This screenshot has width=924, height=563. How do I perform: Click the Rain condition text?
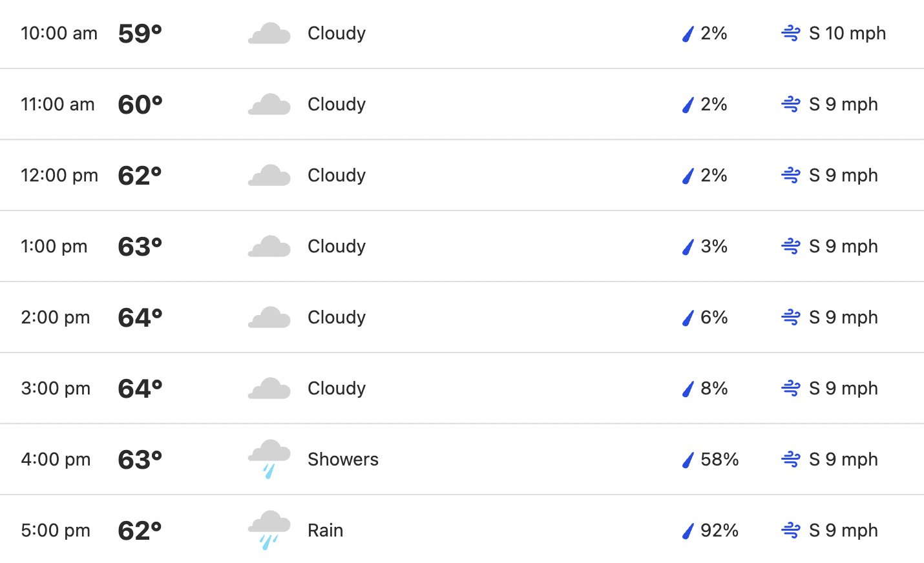click(x=325, y=530)
